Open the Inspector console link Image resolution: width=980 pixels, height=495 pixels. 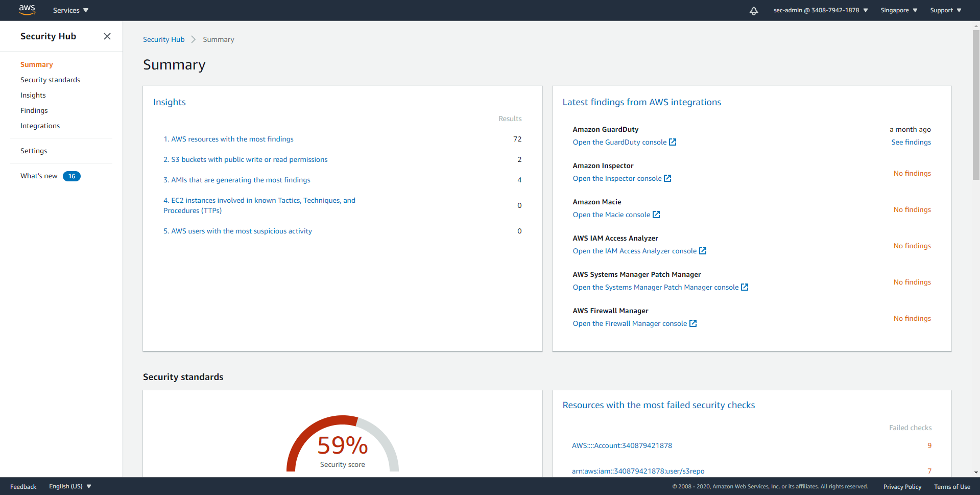tap(617, 178)
